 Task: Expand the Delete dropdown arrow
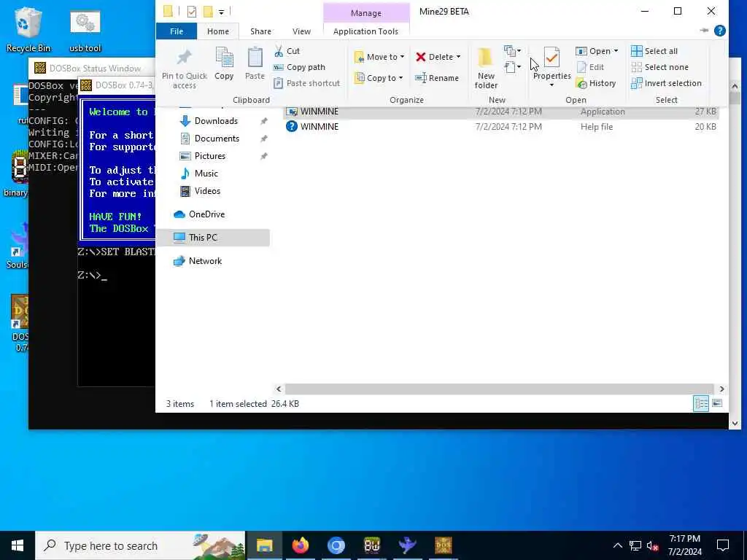click(x=458, y=57)
